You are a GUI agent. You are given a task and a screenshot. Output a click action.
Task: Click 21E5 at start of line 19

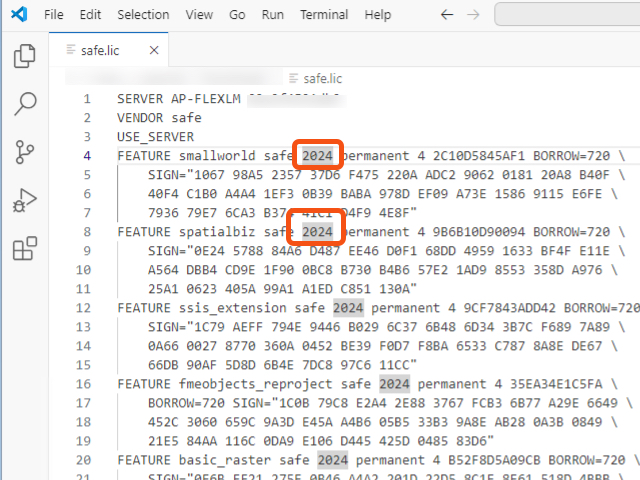pyautogui.click(x=163, y=441)
